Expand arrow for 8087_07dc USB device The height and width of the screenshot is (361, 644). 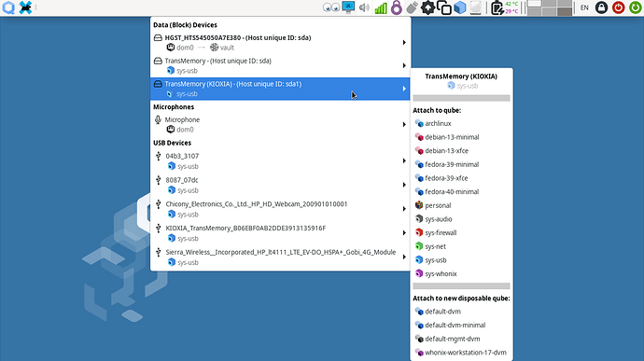[404, 185]
